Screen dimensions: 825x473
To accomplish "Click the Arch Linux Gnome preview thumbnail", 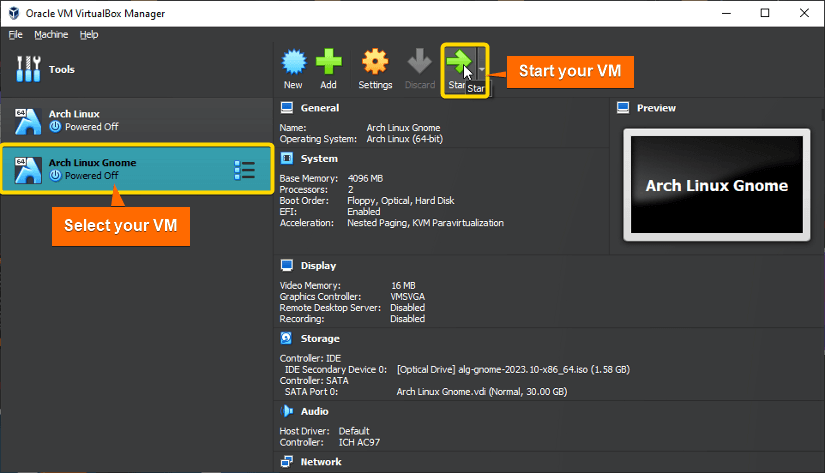I will [x=717, y=185].
